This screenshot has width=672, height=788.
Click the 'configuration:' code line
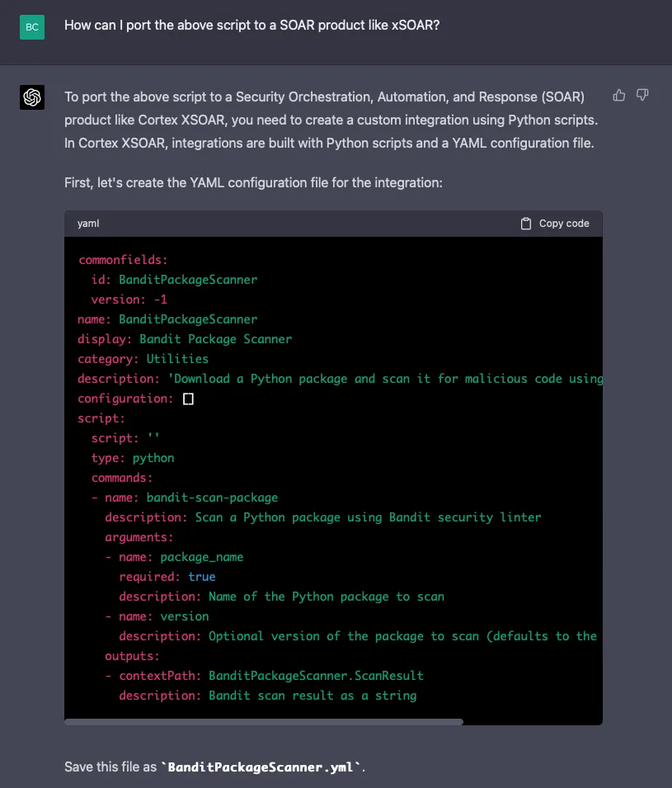coord(135,399)
